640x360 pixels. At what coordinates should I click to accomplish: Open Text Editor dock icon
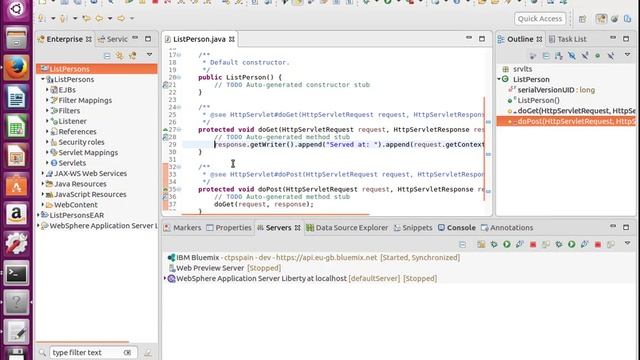point(16,332)
